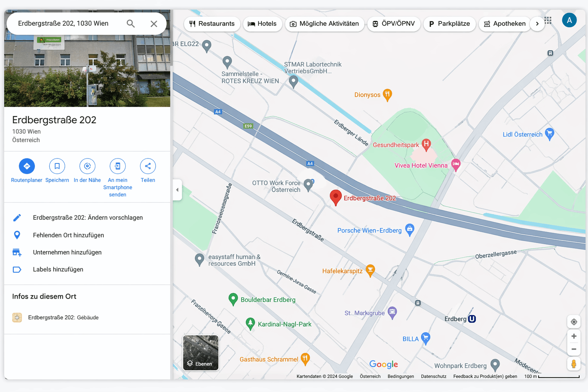Click the STMAR Labortechnik pin

coord(294,81)
